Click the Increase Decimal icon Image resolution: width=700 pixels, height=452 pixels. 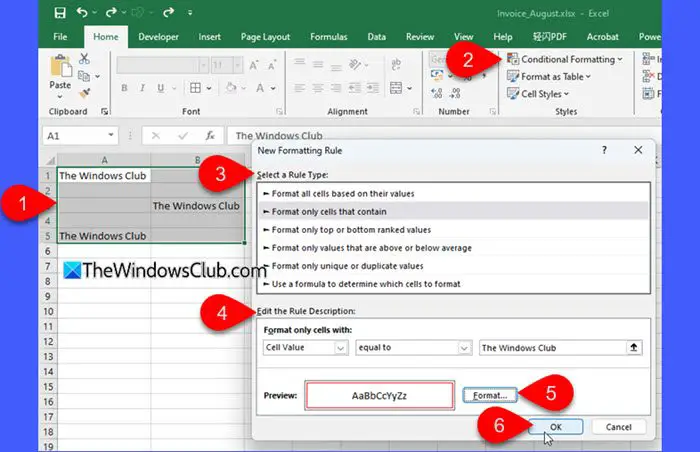(x=437, y=93)
